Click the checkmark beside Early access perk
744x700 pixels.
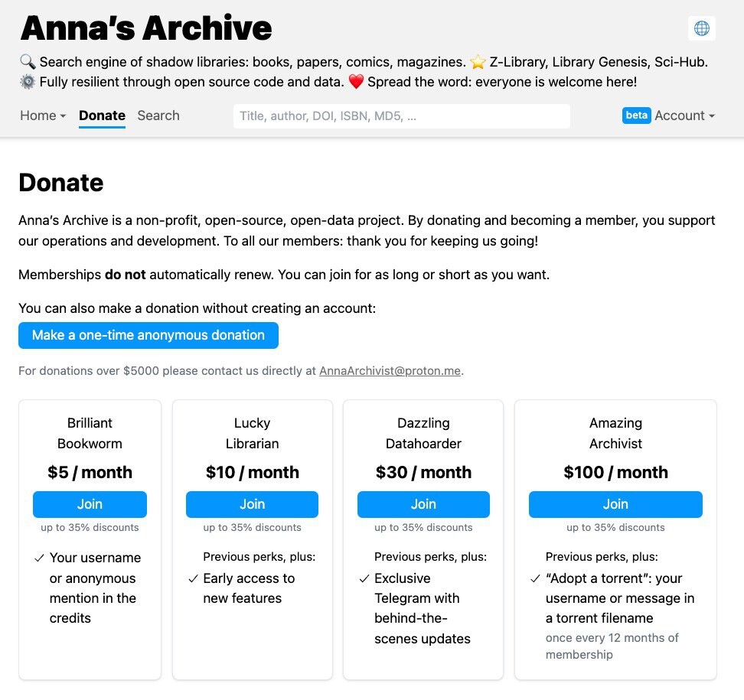click(193, 579)
